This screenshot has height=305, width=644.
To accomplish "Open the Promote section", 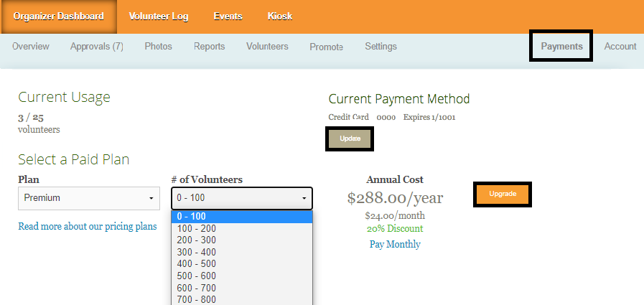I will coord(327,47).
